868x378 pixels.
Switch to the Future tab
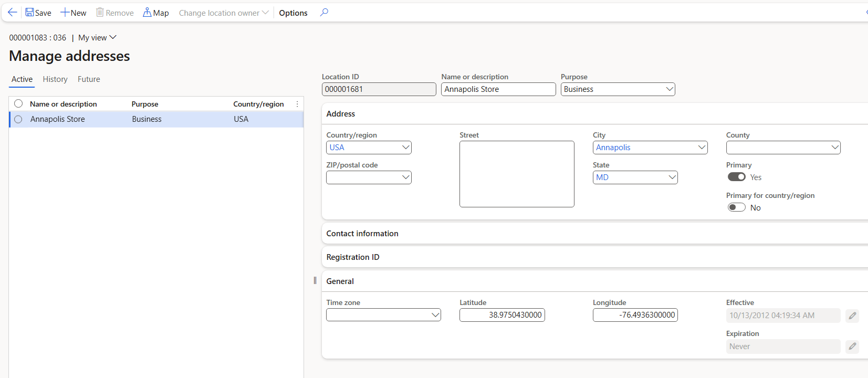point(89,79)
